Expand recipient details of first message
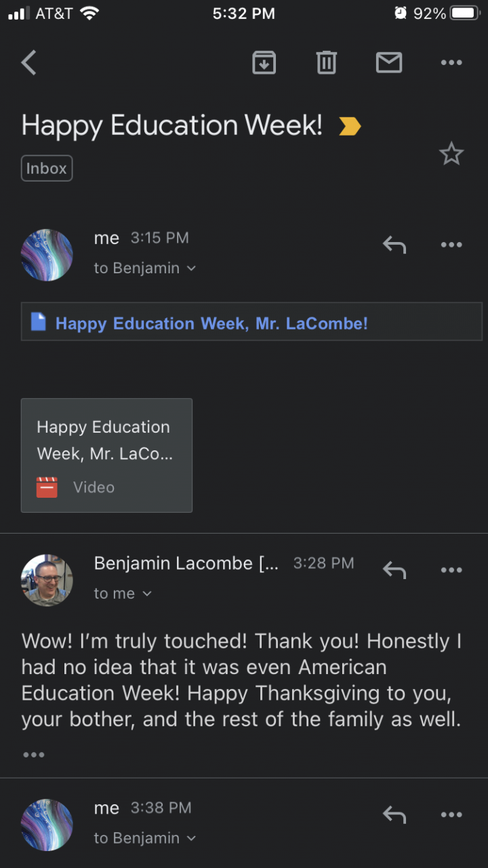The width and height of the screenshot is (488, 868). 190,269
